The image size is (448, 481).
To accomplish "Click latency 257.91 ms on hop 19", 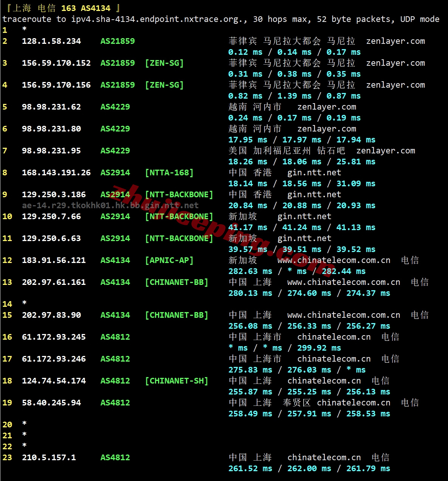I will pyautogui.click(x=309, y=414).
